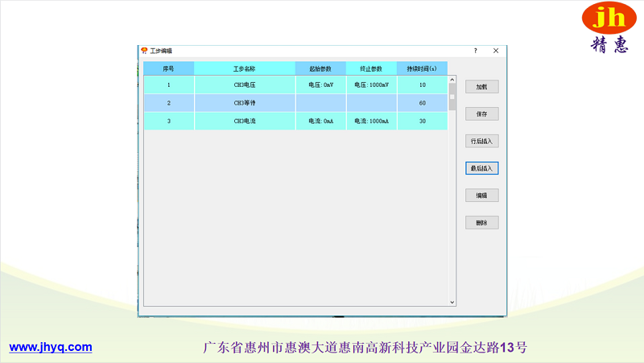Open the www.jhyq.com link
Image resolution: width=644 pixels, height=363 pixels.
51,348
